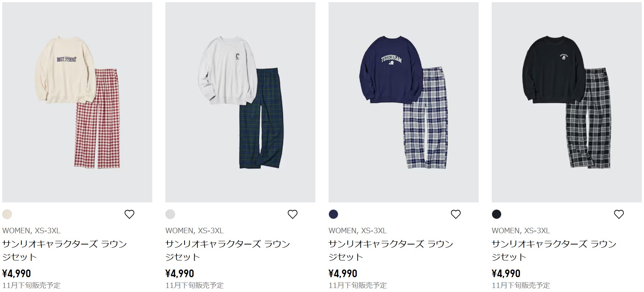The width and height of the screenshot is (644, 292).
Task: Click ¥4,990 price of cream set
Action: click(17, 274)
